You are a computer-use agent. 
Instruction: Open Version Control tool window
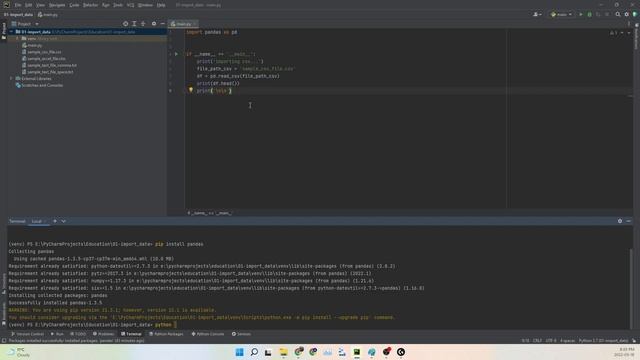(x=27, y=334)
